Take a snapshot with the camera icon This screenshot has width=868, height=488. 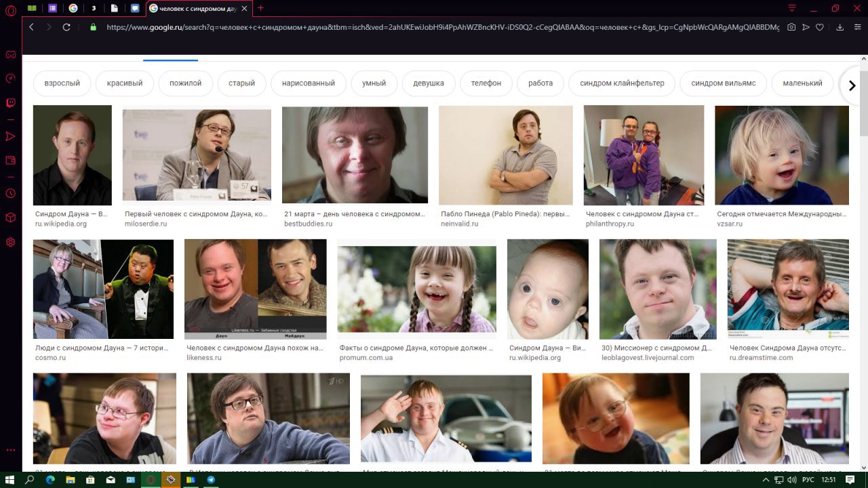click(x=791, y=27)
